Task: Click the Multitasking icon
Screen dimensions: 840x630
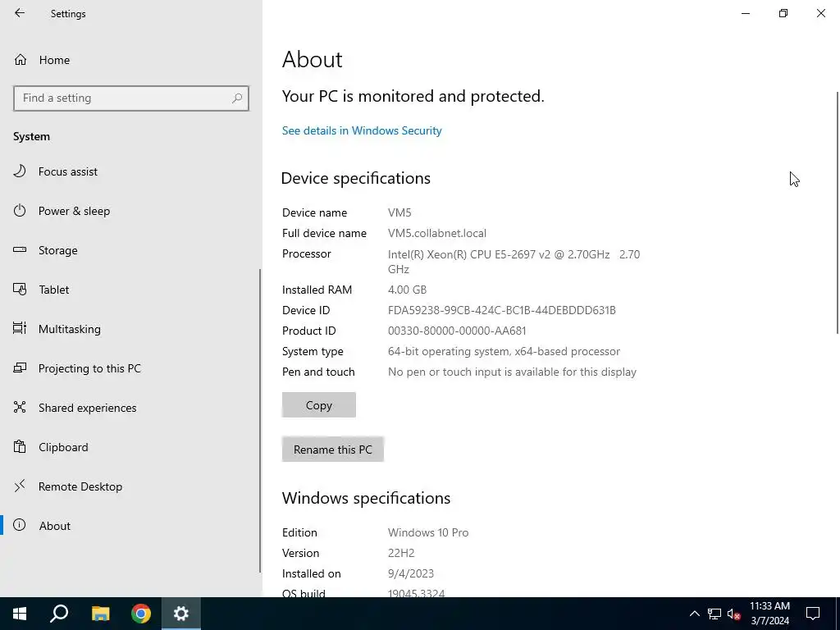Action: tap(20, 328)
